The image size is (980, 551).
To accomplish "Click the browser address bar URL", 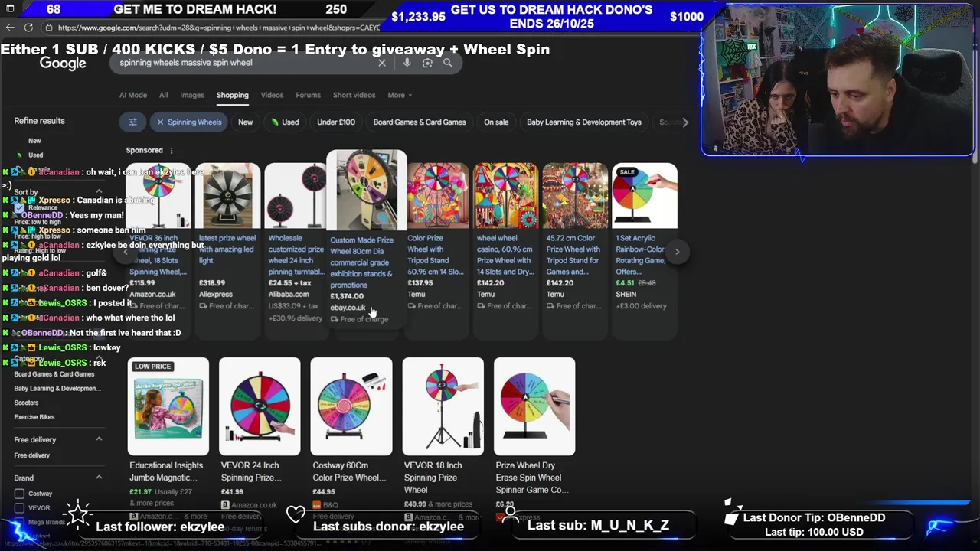I will (x=219, y=28).
